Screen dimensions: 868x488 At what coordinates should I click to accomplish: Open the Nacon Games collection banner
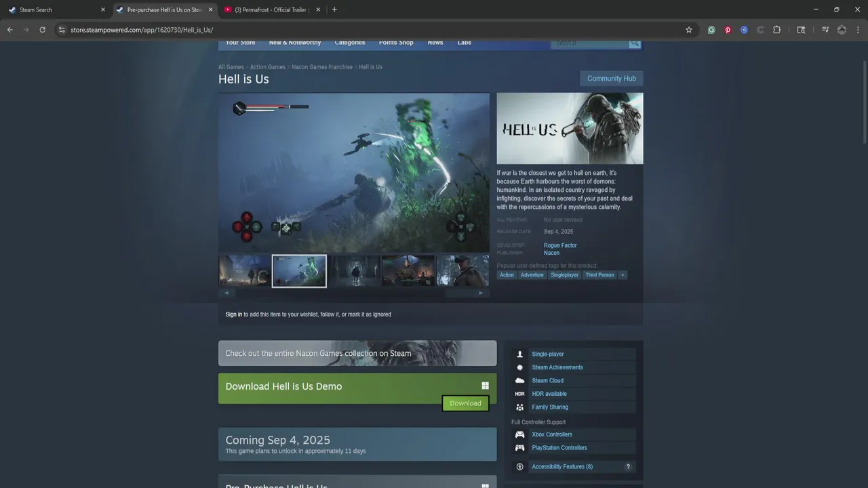click(357, 353)
